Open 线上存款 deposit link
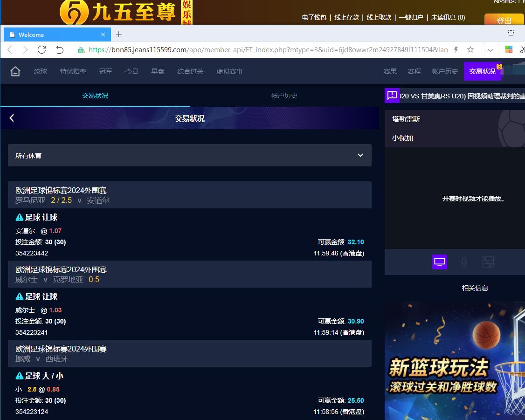Screen dimensions: 525x420 coord(346,17)
